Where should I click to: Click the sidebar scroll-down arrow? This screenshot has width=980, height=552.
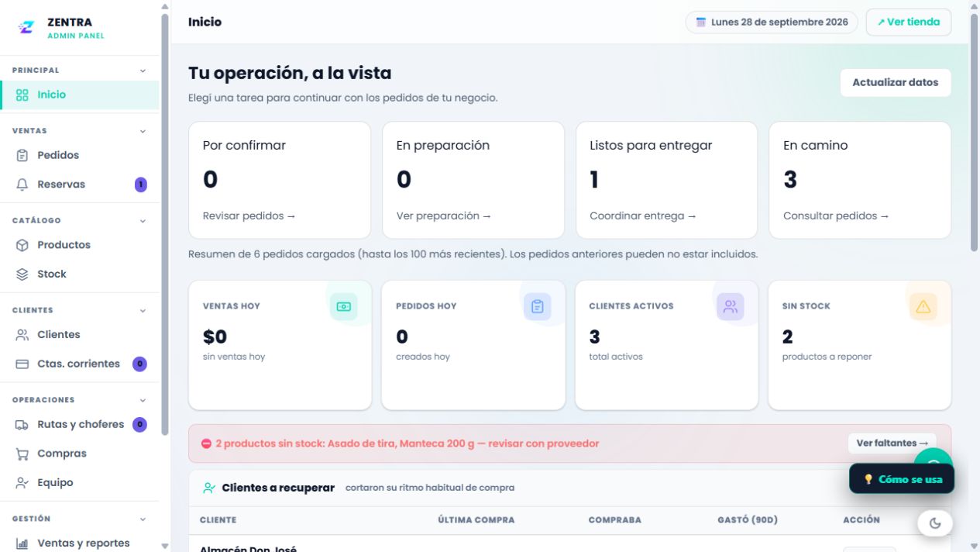pos(164,546)
